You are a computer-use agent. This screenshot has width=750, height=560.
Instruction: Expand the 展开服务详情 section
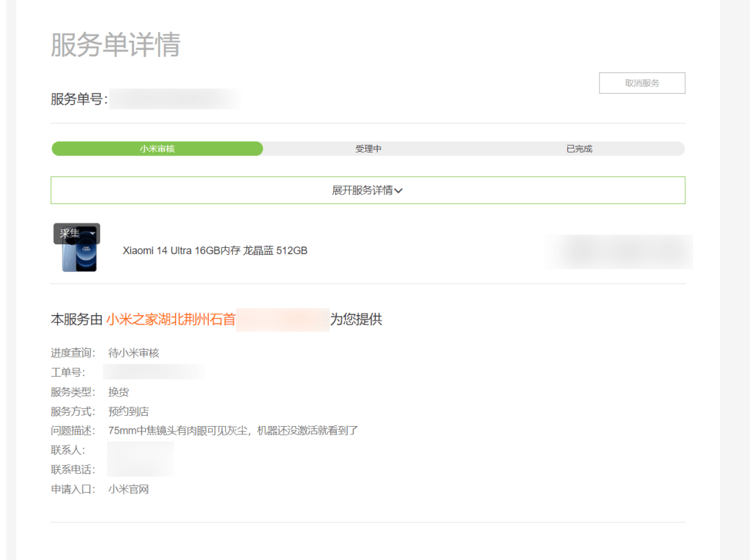368,190
